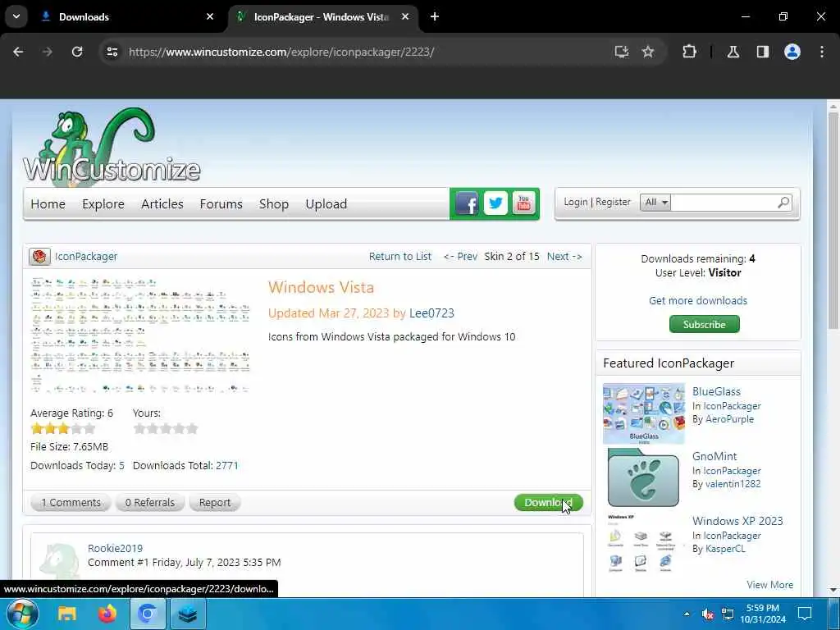Close the IconPackager tab

tap(405, 16)
